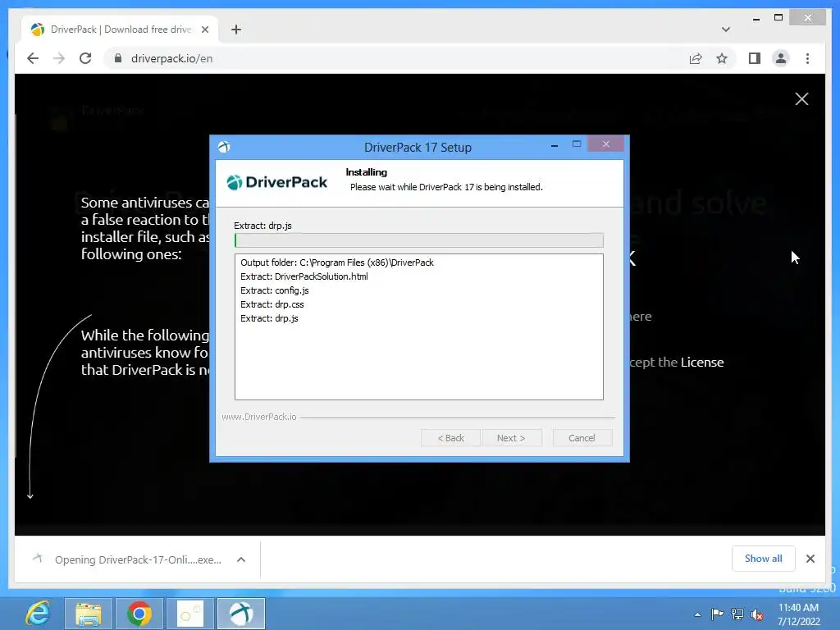Open Chrome three-dot menu
This screenshot has width=840, height=630.
click(807, 58)
